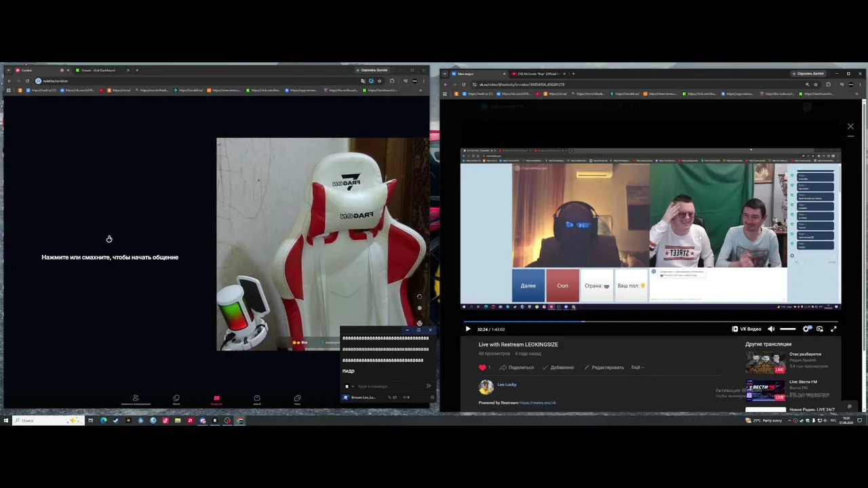
Task: Click the video title Live with Restream LEOKINGSIZE
Action: click(518, 344)
